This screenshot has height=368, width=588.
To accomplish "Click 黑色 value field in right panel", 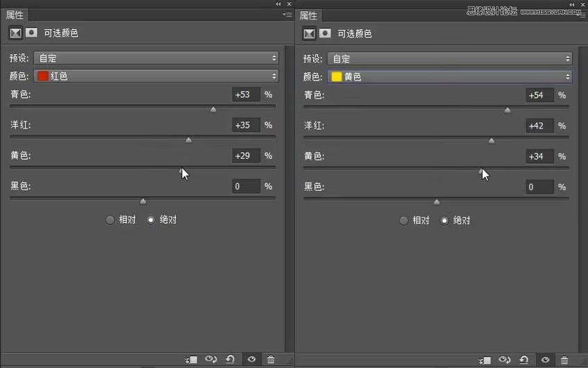I will (x=539, y=187).
